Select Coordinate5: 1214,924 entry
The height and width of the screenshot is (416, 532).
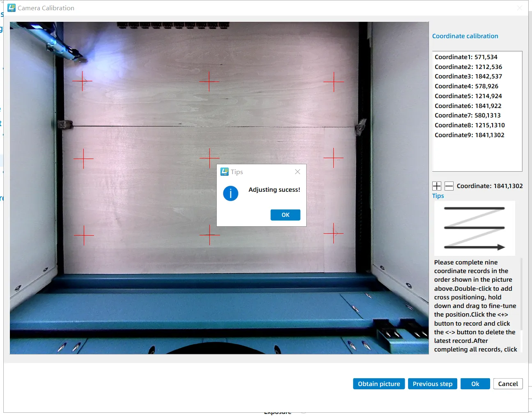click(468, 96)
